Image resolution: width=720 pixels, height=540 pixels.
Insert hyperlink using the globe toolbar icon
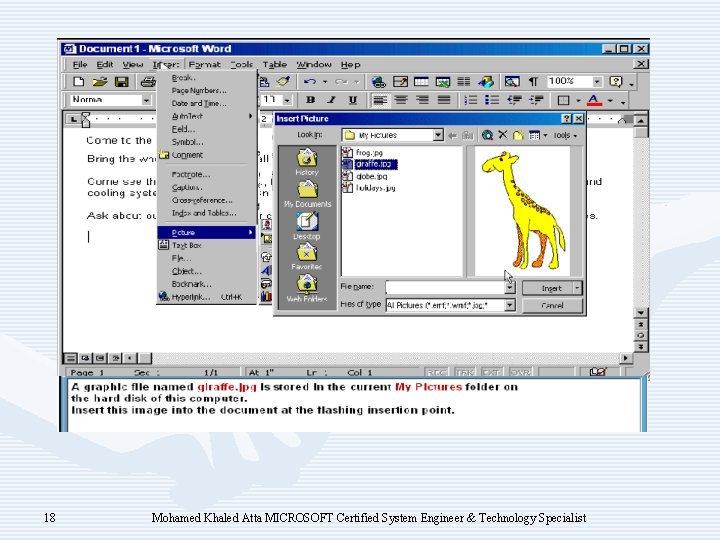click(x=378, y=82)
